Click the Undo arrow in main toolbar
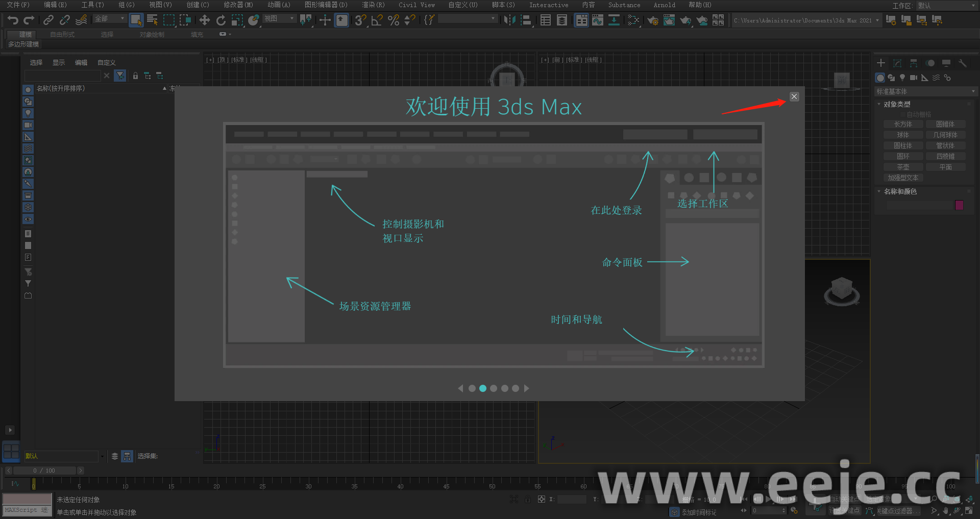The height and width of the screenshot is (519, 980). coord(13,20)
